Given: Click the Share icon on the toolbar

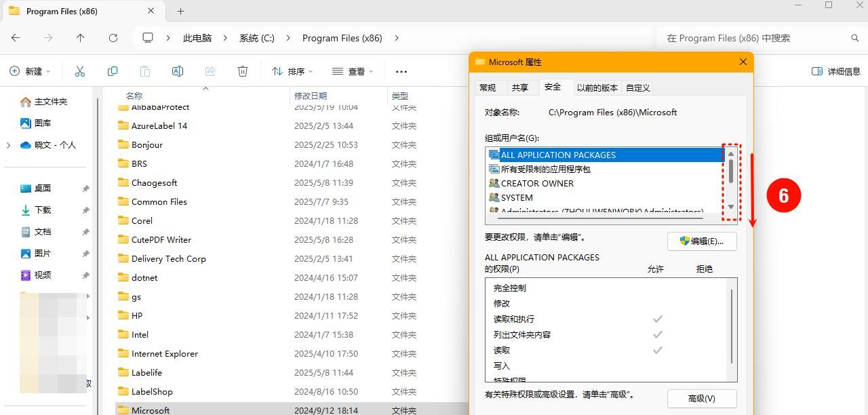Looking at the screenshot, I should (210, 71).
